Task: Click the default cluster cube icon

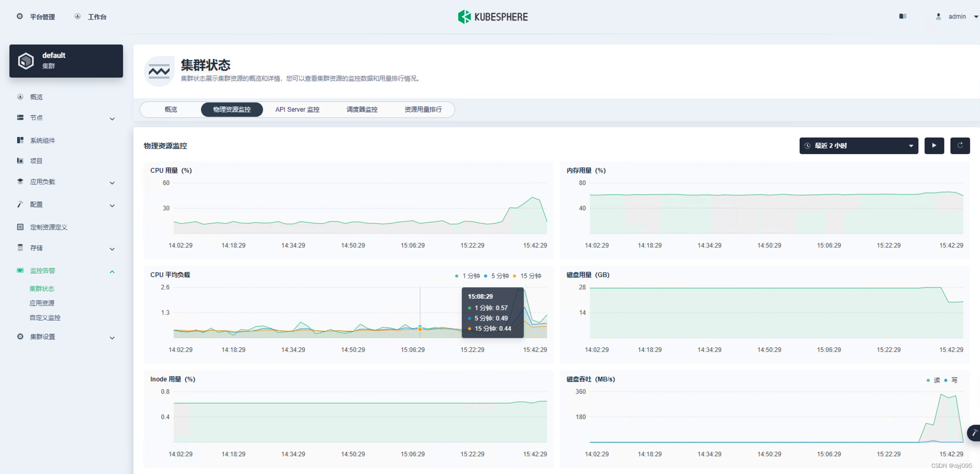Action: coord(26,61)
